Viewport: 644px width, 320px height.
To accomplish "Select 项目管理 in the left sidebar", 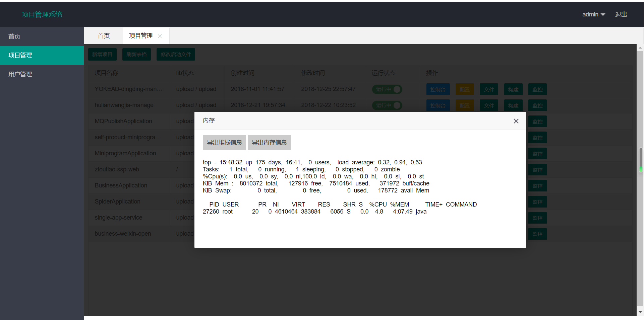I will [x=42, y=55].
